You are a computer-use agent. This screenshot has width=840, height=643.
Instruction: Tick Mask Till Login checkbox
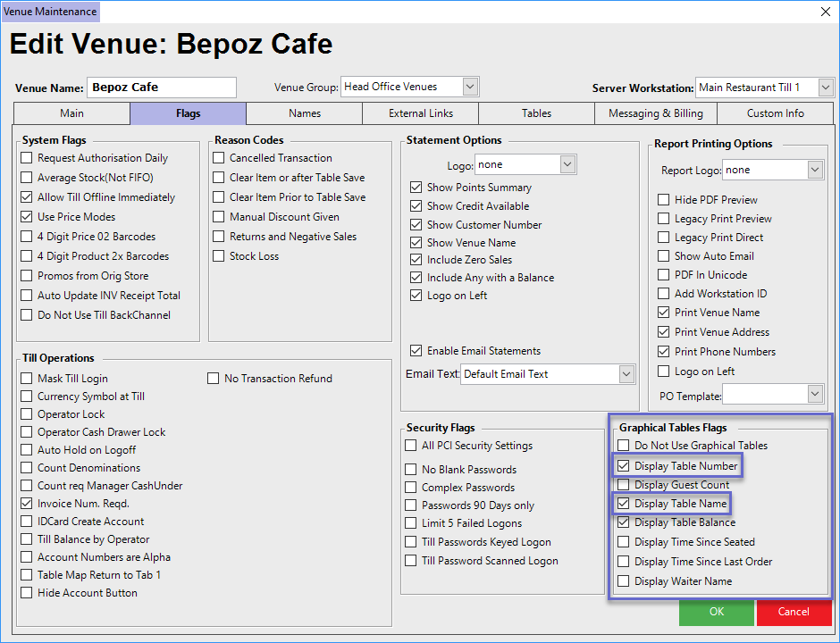pyautogui.click(x=26, y=379)
